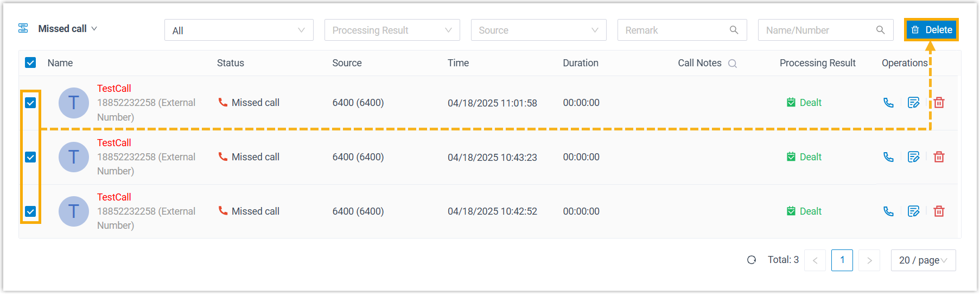
Task: Open the 20 / page size selector
Action: click(922, 260)
